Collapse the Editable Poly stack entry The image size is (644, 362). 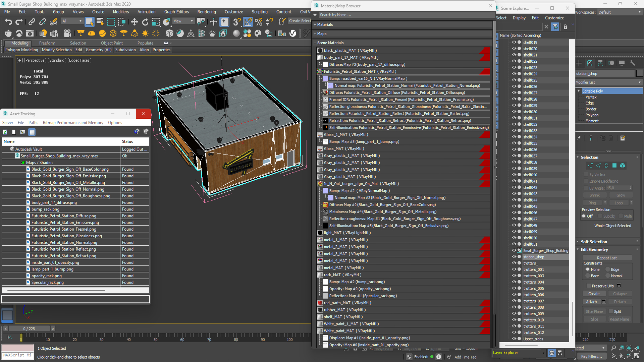tap(579, 91)
